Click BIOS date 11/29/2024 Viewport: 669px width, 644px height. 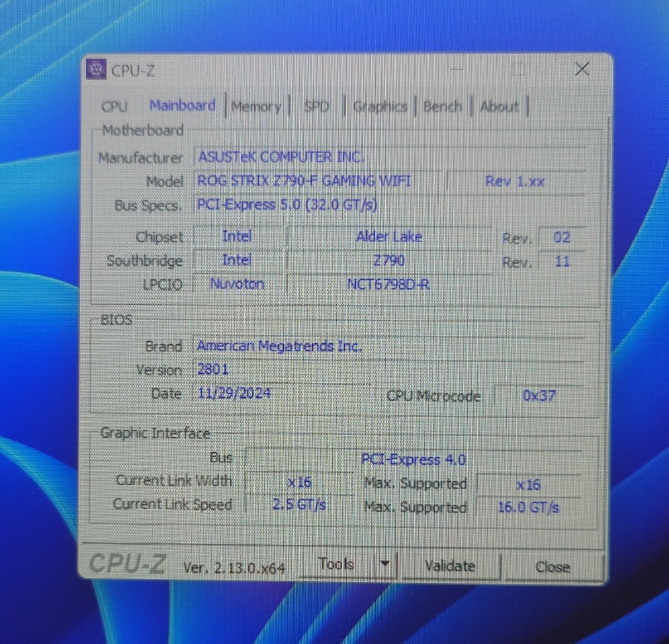pos(281,393)
